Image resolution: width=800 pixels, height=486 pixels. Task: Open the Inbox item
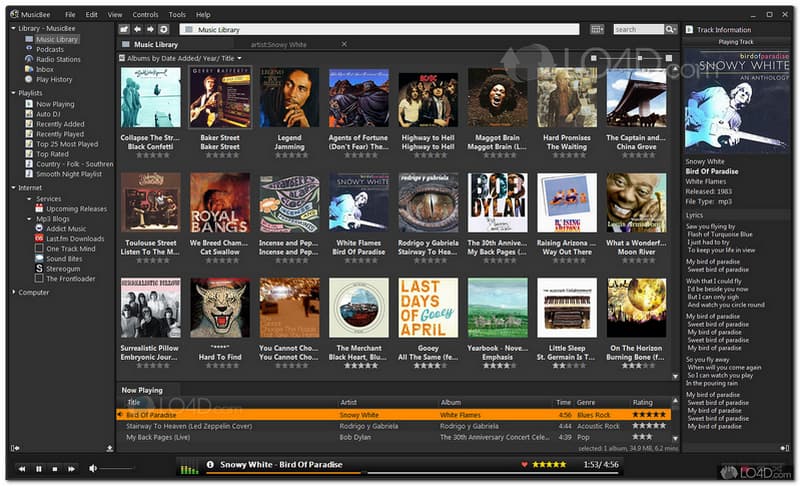pyautogui.click(x=45, y=69)
